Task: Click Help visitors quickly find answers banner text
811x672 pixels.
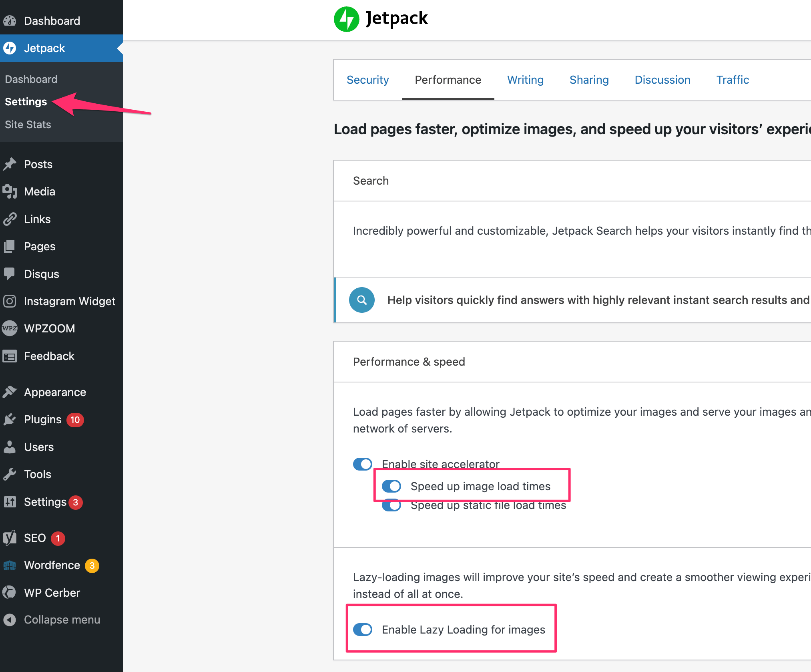Action: click(x=598, y=300)
